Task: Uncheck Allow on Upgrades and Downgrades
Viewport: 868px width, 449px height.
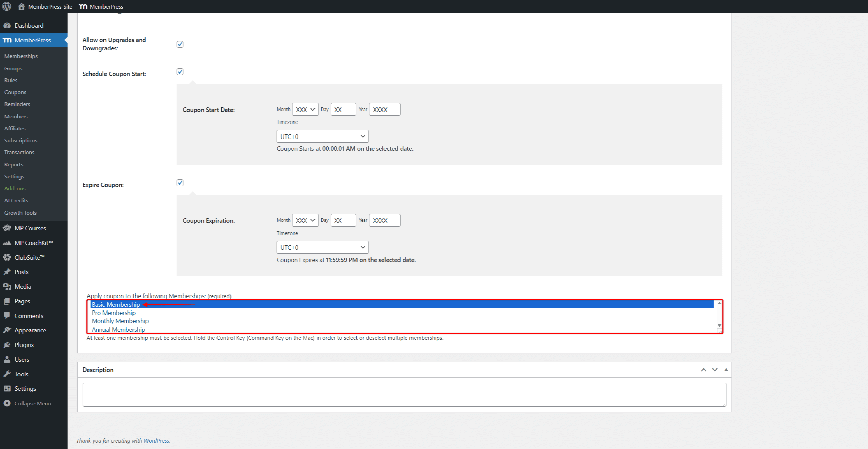Action: pos(180,44)
